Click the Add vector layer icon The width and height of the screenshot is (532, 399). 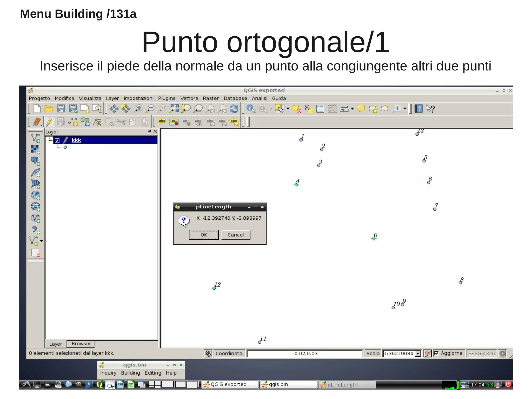35,138
